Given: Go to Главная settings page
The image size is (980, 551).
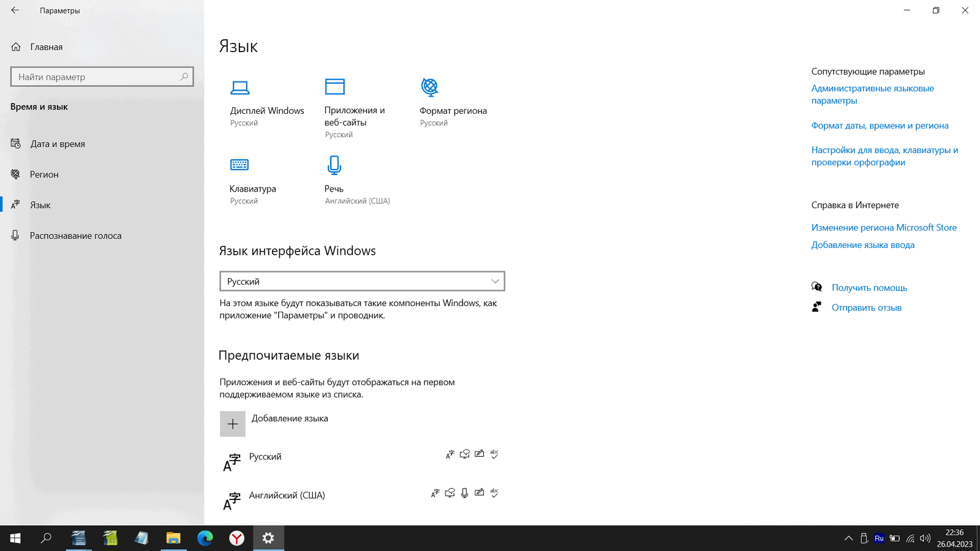Looking at the screenshot, I should coord(46,47).
